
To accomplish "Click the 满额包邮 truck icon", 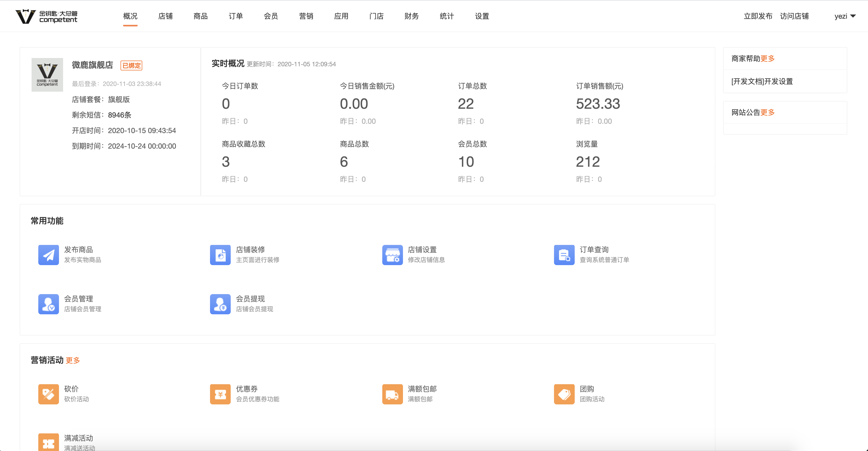I will tap(392, 394).
